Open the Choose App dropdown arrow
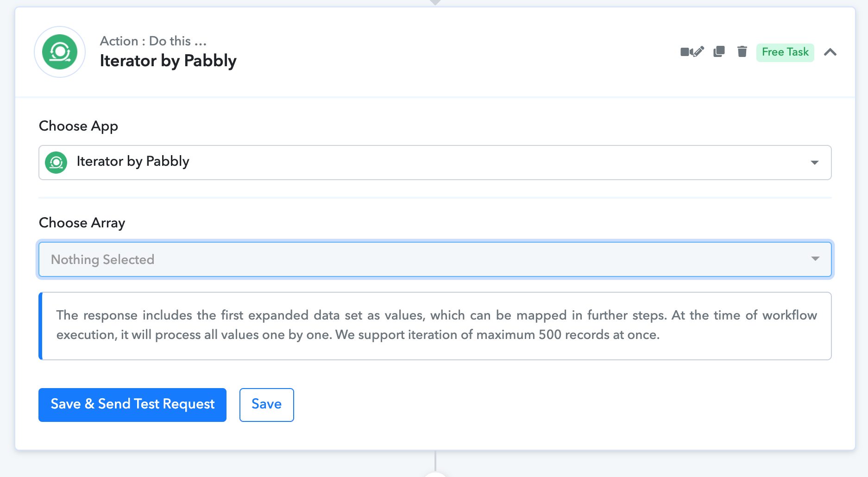Viewport: 868px width, 477px height. click(814, 163)
